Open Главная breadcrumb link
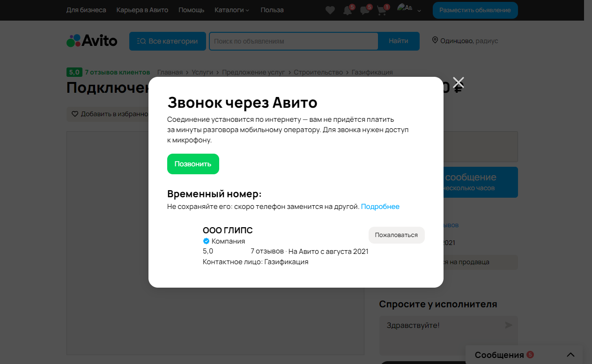Viewport: 592px width, 364px height. 170,72
